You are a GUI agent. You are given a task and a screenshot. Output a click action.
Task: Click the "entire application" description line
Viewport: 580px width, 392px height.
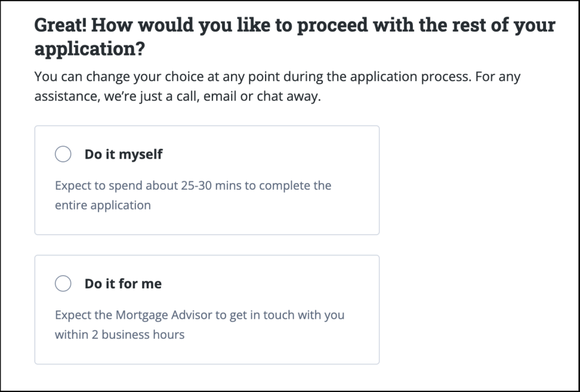[103, 205]
